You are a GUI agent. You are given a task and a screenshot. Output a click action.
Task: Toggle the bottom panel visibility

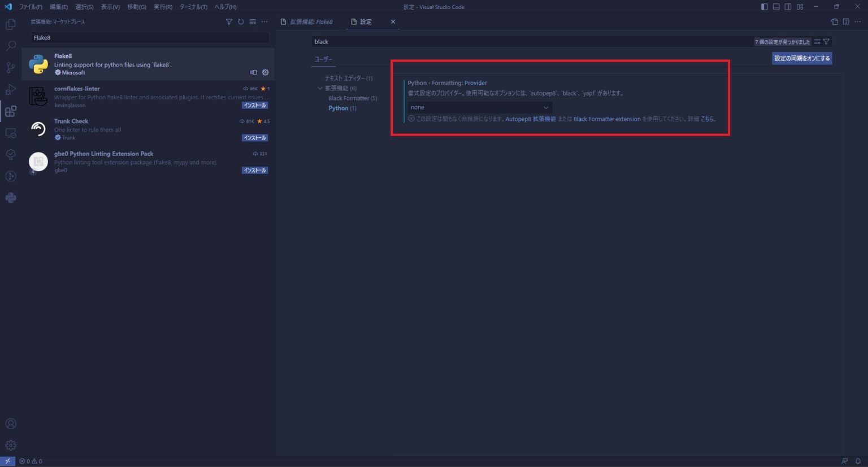tap(776, 7)
